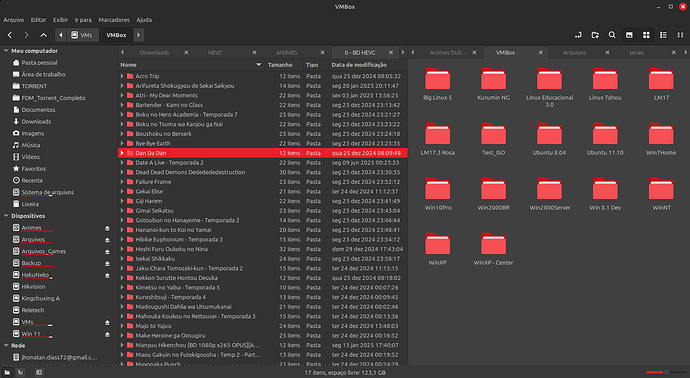This screenshot has height=378, width=690.
Task: Eject the Arquivos device
Action: [107, 240]
